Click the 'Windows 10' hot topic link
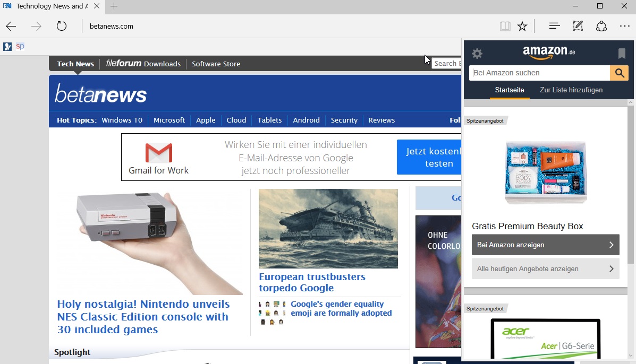This screenshot has height=364, width=636. (x=122, y=120)
